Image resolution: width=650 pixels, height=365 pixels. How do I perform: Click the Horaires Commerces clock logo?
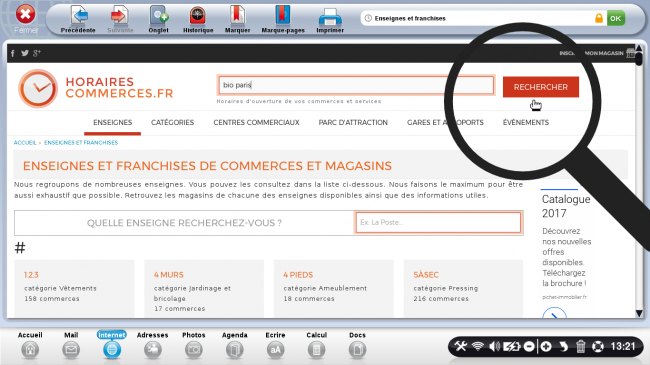tap(38, 88)
